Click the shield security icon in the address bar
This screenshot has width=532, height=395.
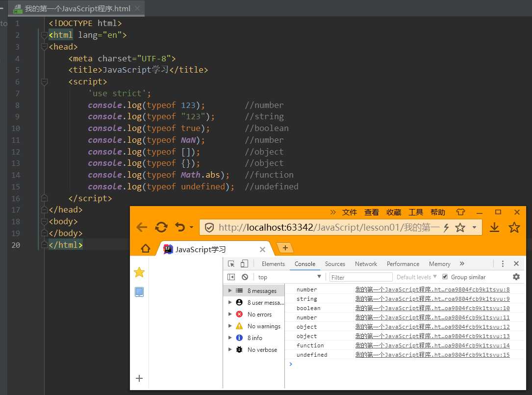tap(209, 228)
